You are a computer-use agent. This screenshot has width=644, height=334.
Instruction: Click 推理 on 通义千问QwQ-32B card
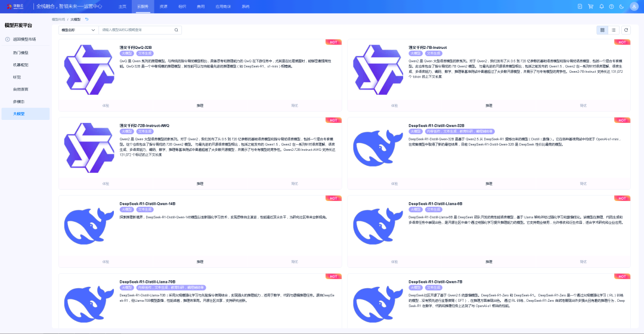pyautogui.click(x=200, y=106)
